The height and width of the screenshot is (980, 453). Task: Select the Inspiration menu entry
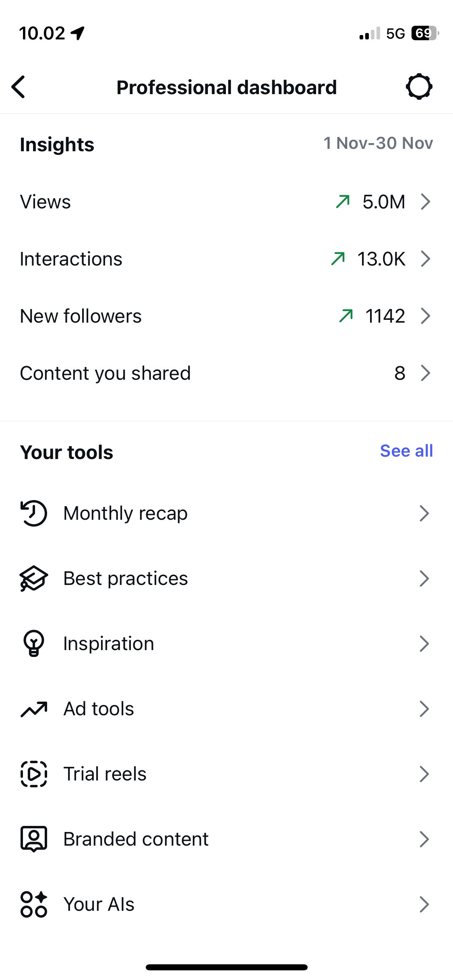point(109,644)
